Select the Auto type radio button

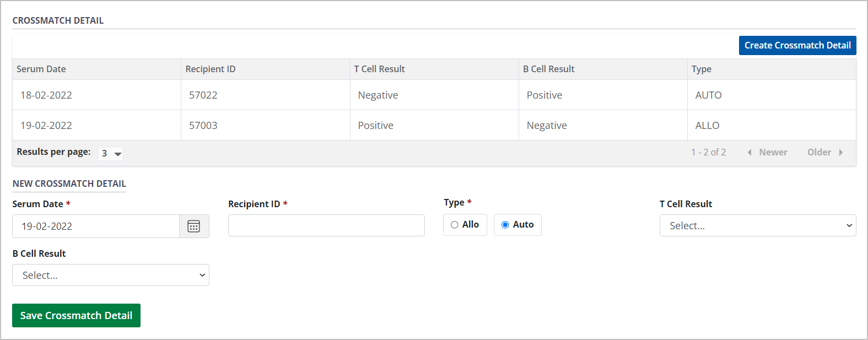[505, 225]
